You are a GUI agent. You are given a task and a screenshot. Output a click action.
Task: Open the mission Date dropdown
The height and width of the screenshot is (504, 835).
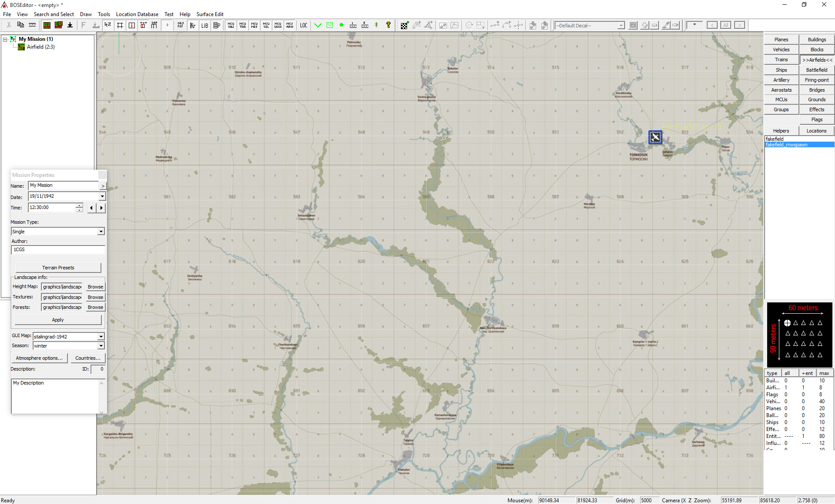click(x=102, y=196)
